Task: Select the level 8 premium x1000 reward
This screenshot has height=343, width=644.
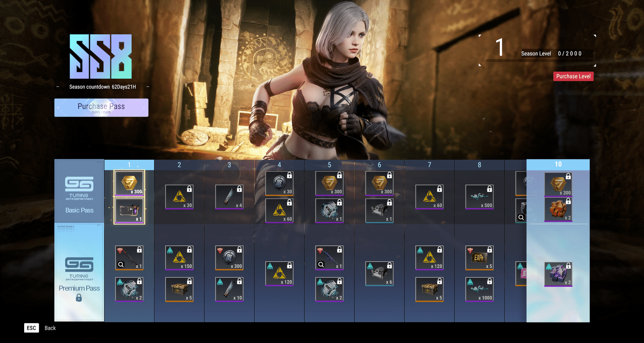Action: (x=479, y=289)
